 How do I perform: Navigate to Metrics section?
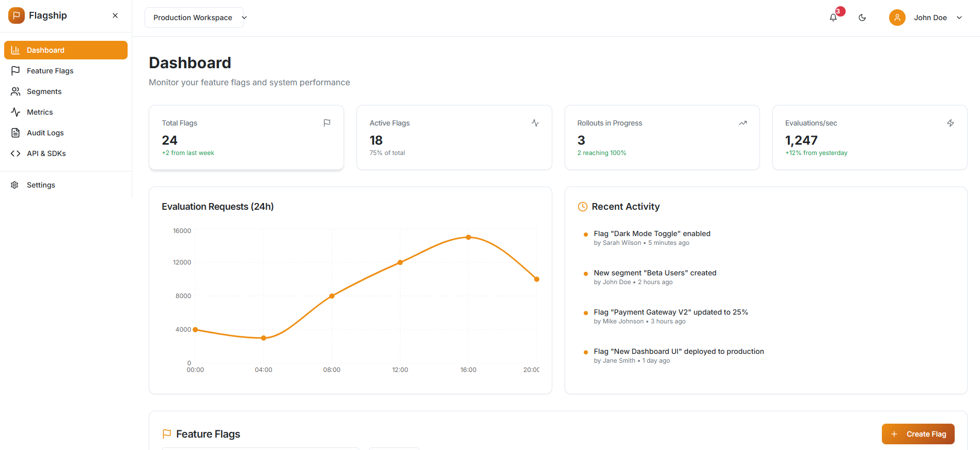point(40,112)
